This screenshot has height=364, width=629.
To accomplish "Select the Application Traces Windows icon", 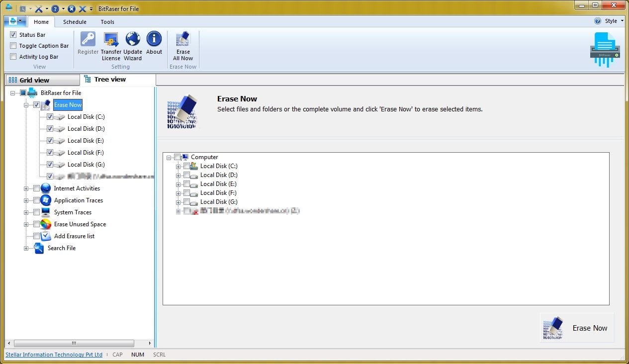I will [x=46, y=200].
